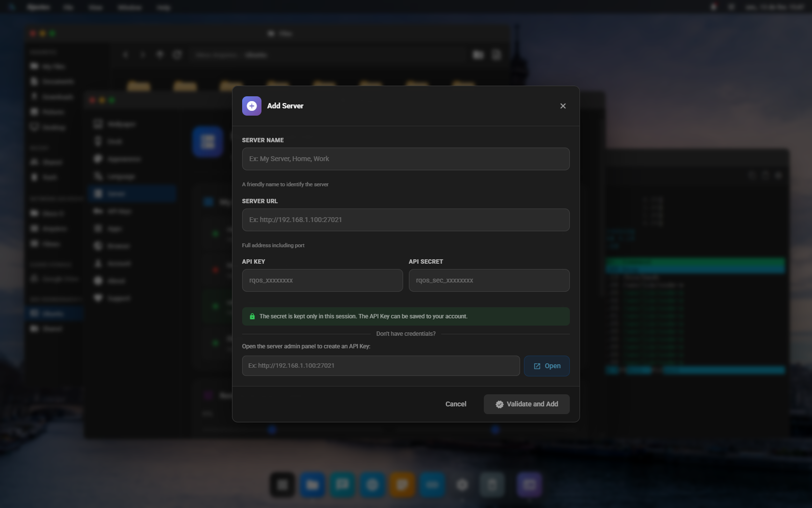
Task: Open the server admin panel
Action: tap(547, 366)
